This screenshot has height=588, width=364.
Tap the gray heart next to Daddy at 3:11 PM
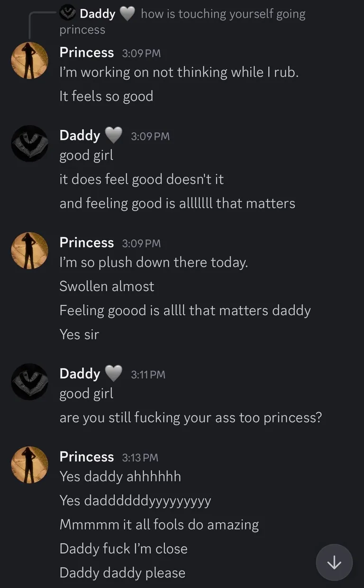point(113,374)
